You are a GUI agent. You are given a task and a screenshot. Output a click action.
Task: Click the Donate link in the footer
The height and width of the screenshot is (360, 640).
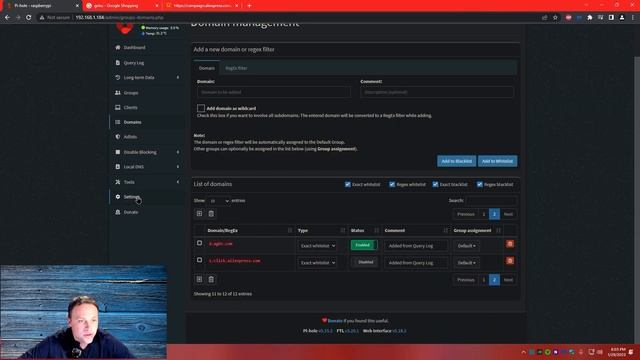tap(335, 321)
